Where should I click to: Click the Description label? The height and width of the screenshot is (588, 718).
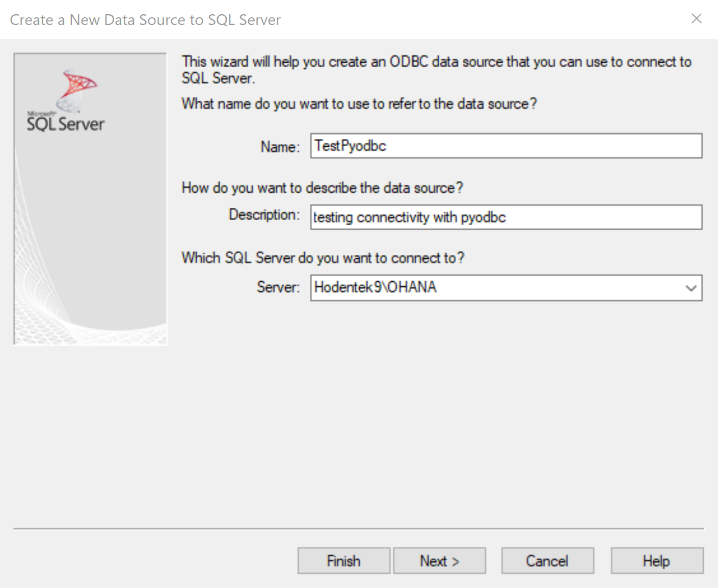263,215
